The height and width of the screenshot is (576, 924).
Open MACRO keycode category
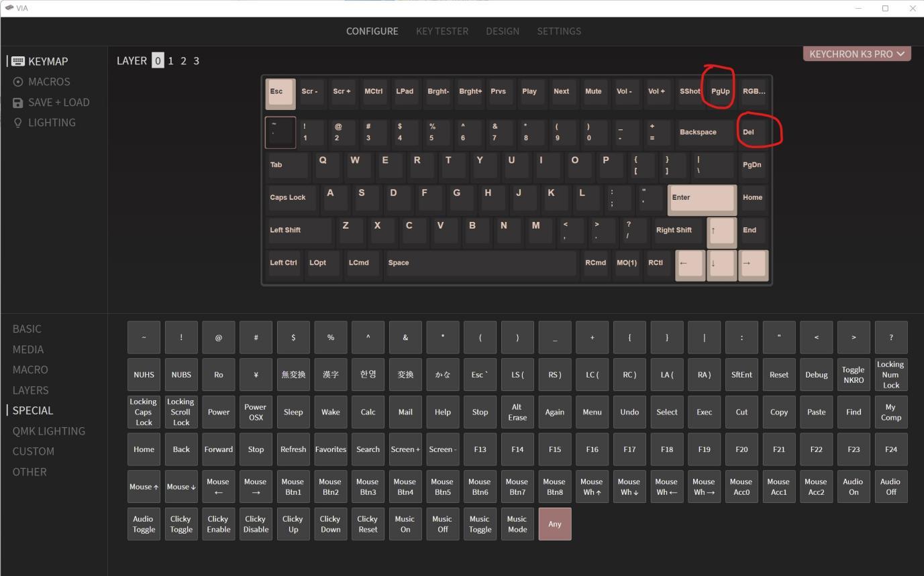pyautogui.click(x=30, y=369)
